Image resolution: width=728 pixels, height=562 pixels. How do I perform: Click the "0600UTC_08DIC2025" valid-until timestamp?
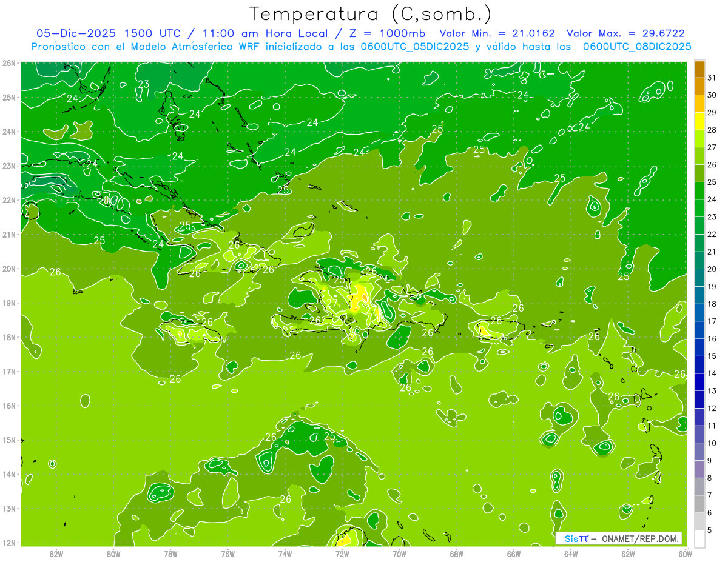tap(637, 47)
